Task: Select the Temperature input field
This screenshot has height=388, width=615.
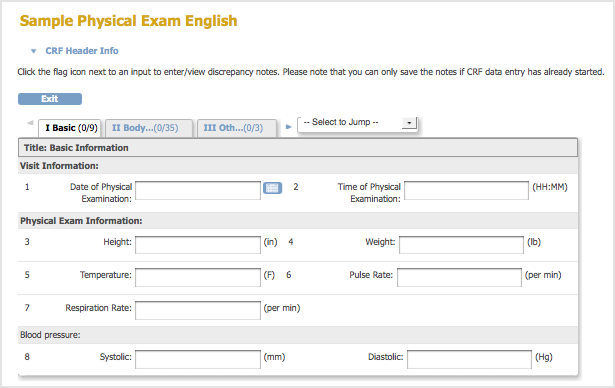Action: pos(198,277)
